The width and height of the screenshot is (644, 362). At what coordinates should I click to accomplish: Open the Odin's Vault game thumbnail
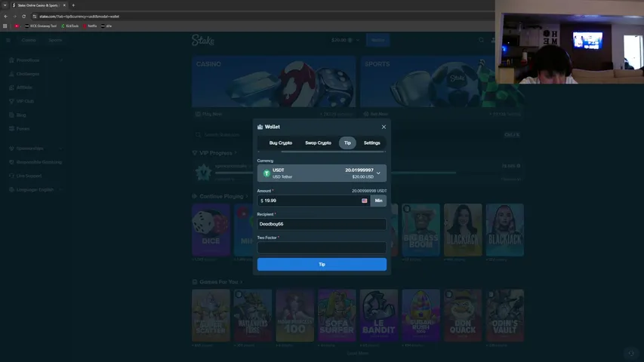click(x=505, y=316)
